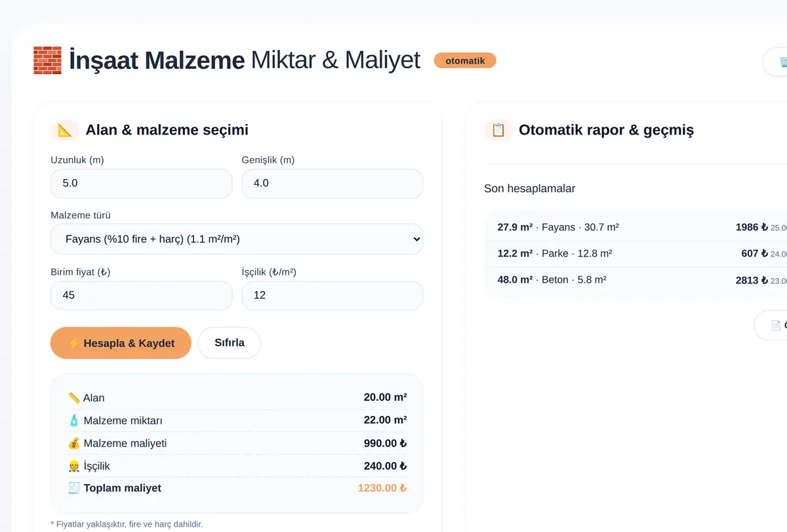The width and height of the screenshot is (787, 532).
Task: Focus the Birim fiyat input field
Action: click(x=141, y=295)
